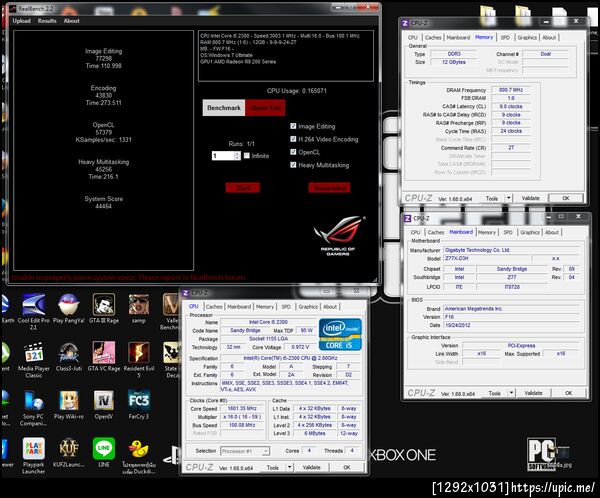
Task: Click Gigabyte Technology manufacturer field
Action: pos(511,250)
